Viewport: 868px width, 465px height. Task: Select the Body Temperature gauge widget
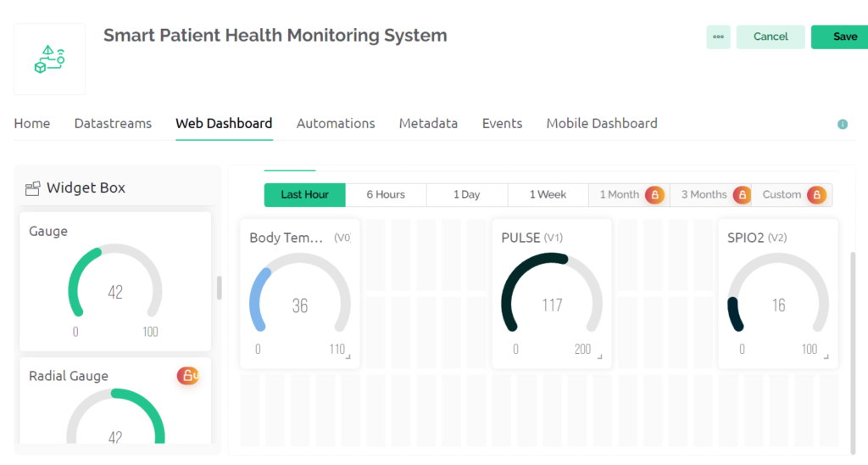(299, 294)
